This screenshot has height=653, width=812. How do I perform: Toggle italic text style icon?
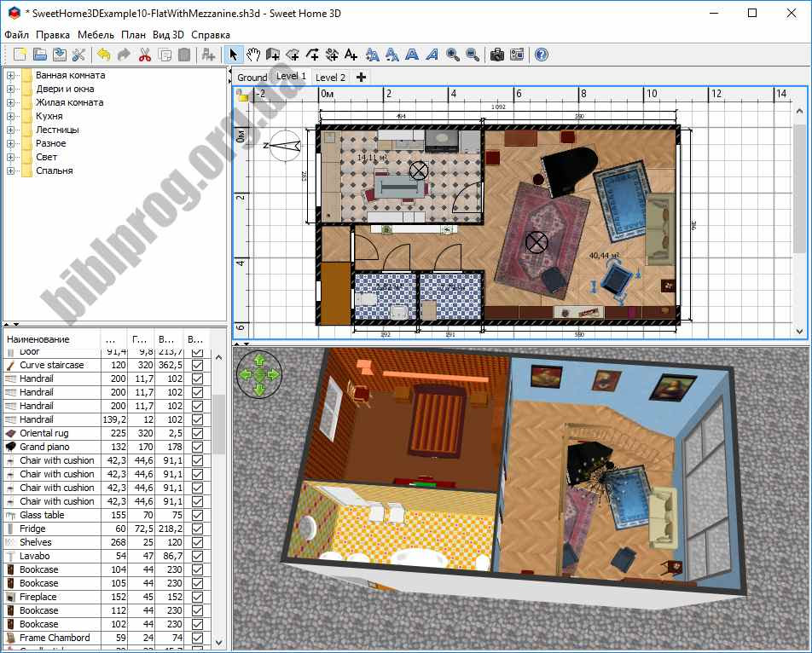432,55
